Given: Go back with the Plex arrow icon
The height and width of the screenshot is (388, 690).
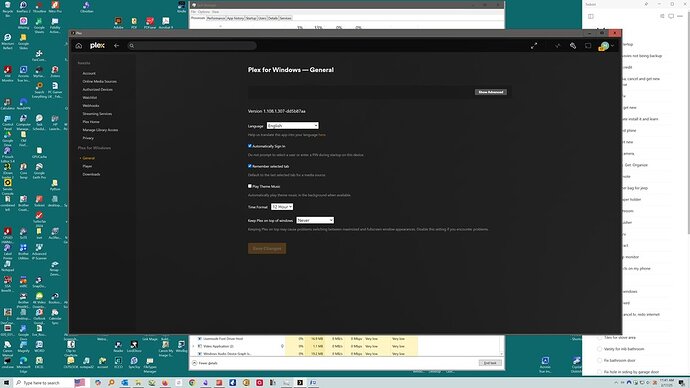Looking at the screenshot, I should [x=117, y=46].
